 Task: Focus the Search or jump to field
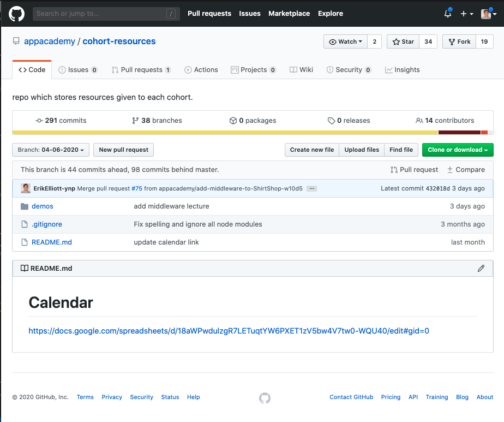pyautogui.click(x=106, y=14)
